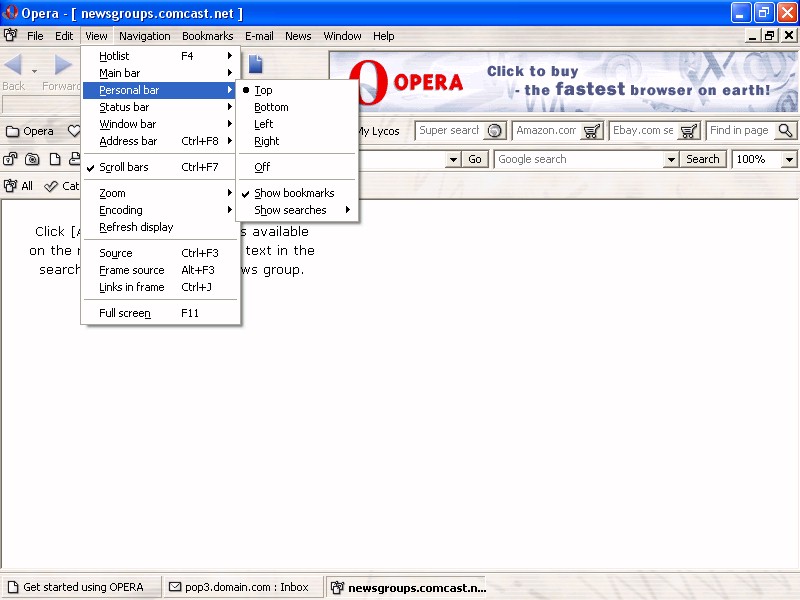Click the Find in page magnifier icon
Image resolution: width=800 pixels, height=600 pixels.
785,131
